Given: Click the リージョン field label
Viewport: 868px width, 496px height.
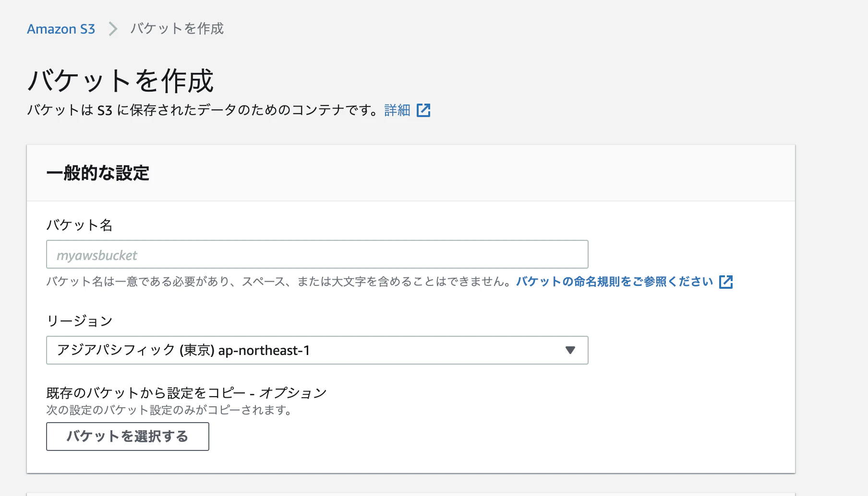Looking at the screenshot, I should coord(79,321).
